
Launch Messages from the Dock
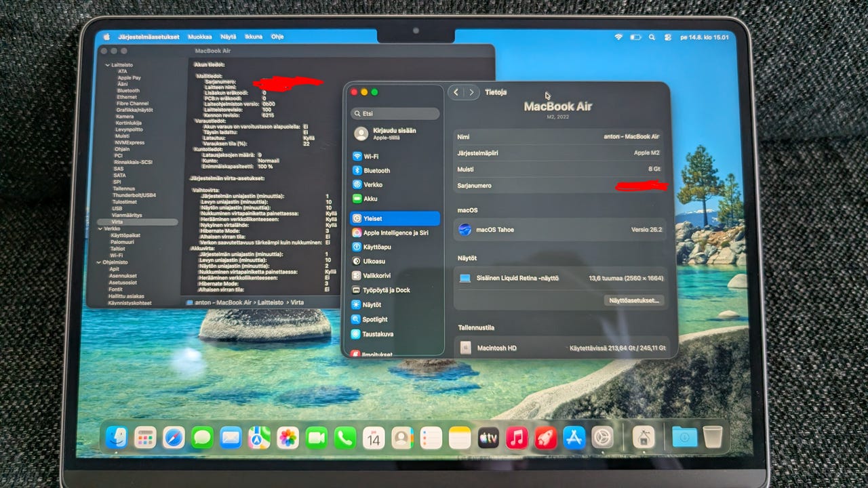point(202,438)
